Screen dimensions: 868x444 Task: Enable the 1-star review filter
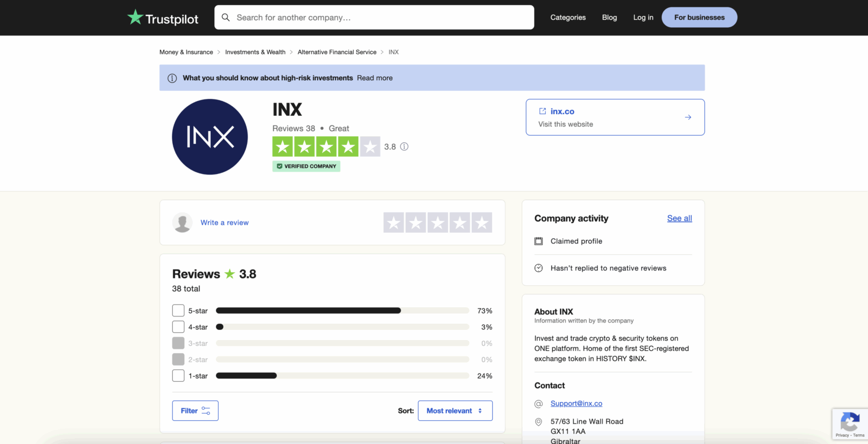(x=177, y=375)
